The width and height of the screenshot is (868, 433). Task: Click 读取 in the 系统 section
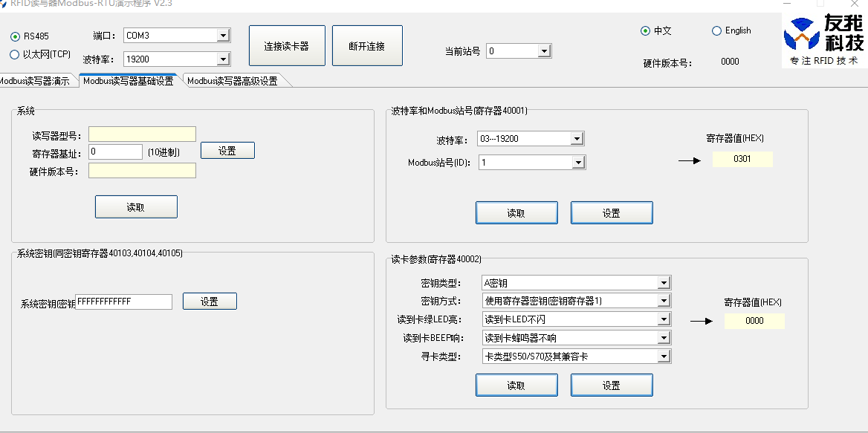click(135, 206)
